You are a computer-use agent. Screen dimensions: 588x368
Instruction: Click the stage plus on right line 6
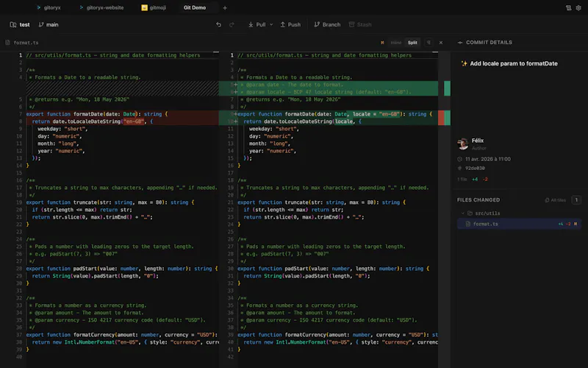point(235,92)
